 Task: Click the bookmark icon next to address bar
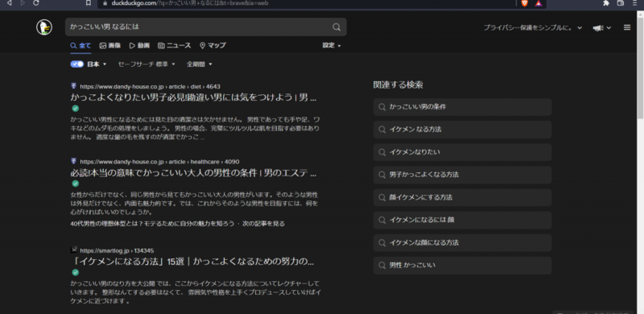click(89, 3)
